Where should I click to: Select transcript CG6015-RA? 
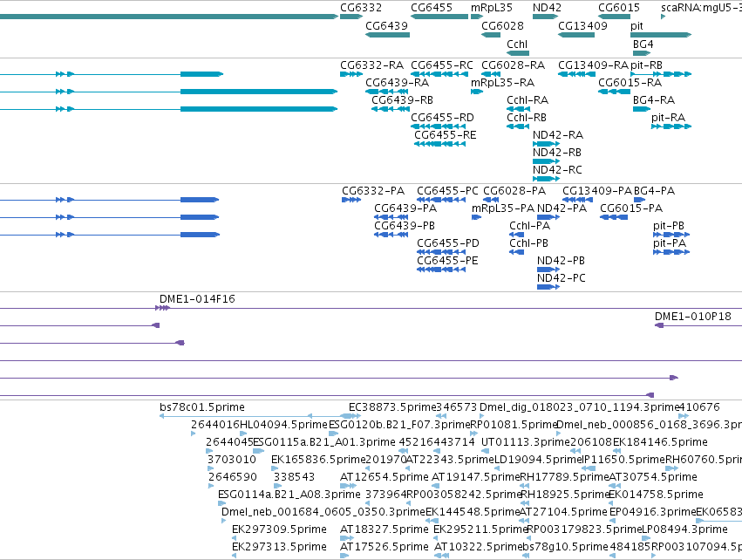pyautogui.click(x=630, y=82)
